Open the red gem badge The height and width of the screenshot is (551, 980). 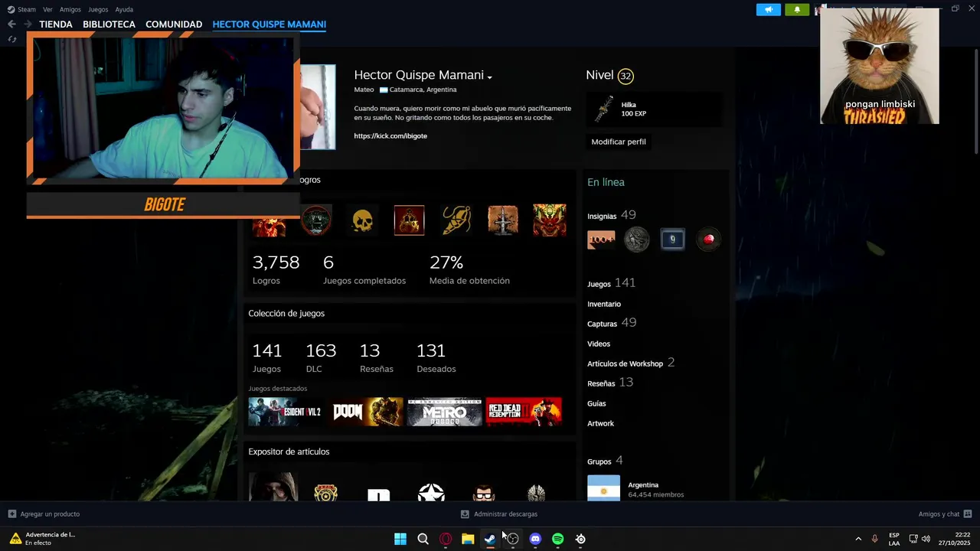tap(708, 240)
